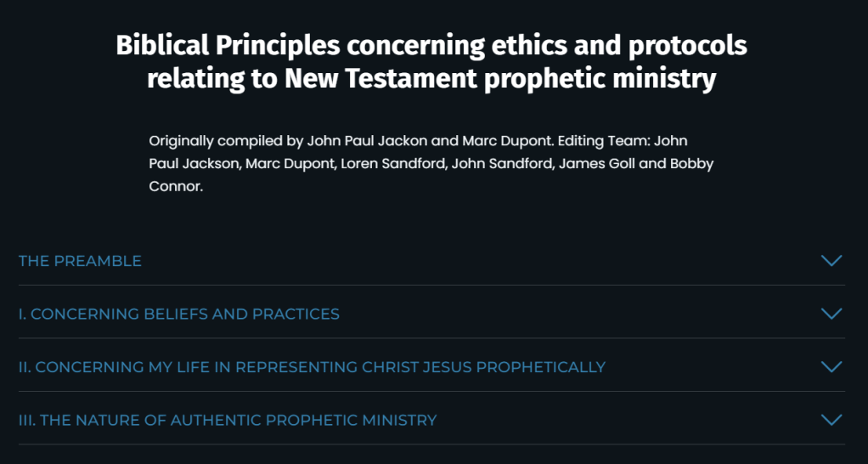Click the arrow next to section II
Image resolution: width=868 pixels, height=464 pixels.
(831, 367)
